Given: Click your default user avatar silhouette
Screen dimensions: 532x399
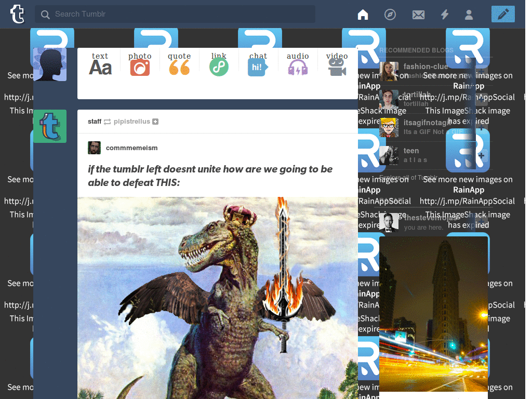Looking at the screenshot, I should point(50,64).
